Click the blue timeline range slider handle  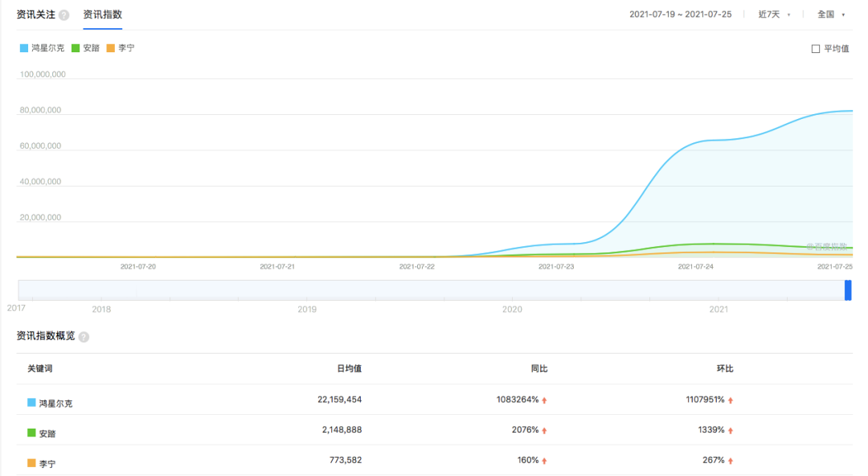tap(848, 290)
